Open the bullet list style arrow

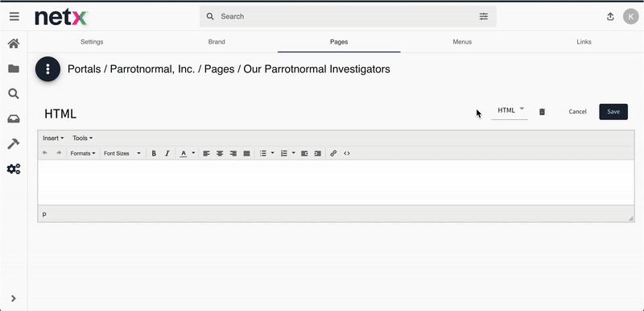point(273,153)
